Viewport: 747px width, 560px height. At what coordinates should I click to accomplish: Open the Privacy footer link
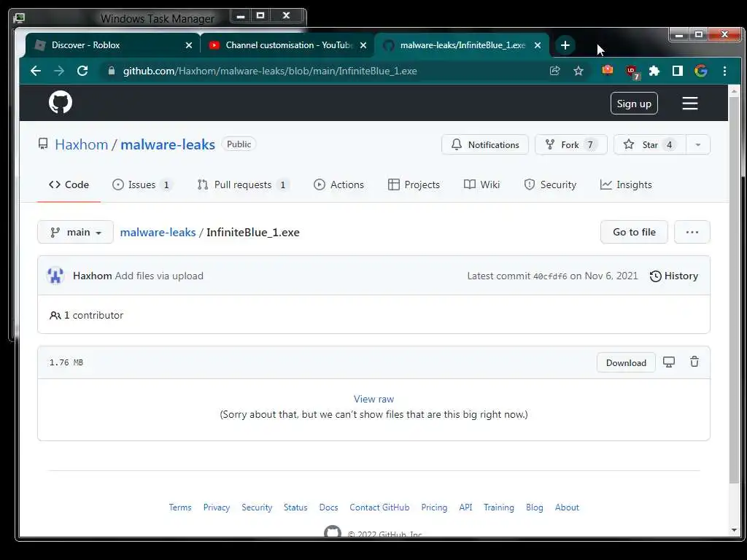pos(216,507)
